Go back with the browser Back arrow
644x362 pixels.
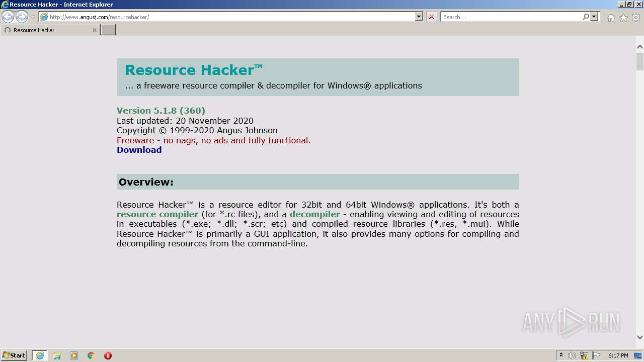point(8,17)
